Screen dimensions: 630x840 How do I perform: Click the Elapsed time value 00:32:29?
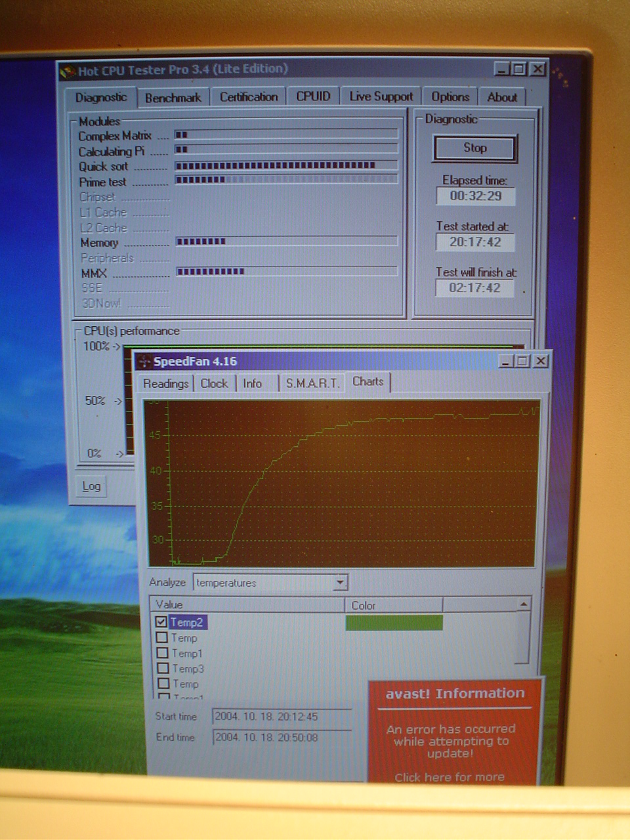[x=475, y=196]
